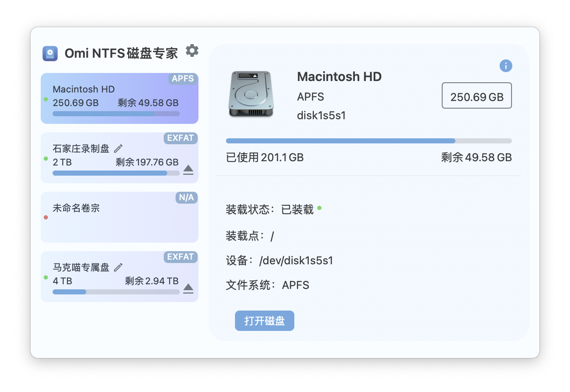The width and height of the screenshot is (570, 392).
Task: Click the 装载点: / row
Action: pyautogui.click(x=250, y=236)
